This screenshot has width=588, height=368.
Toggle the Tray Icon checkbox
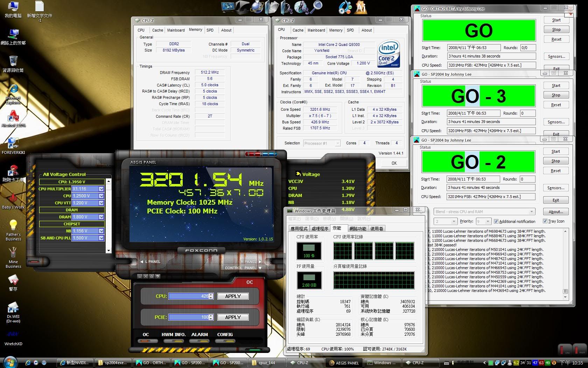point(545,221)
